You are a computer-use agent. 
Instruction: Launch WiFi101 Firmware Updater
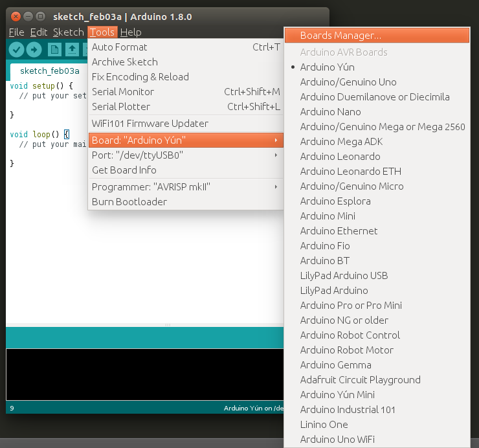186,124
